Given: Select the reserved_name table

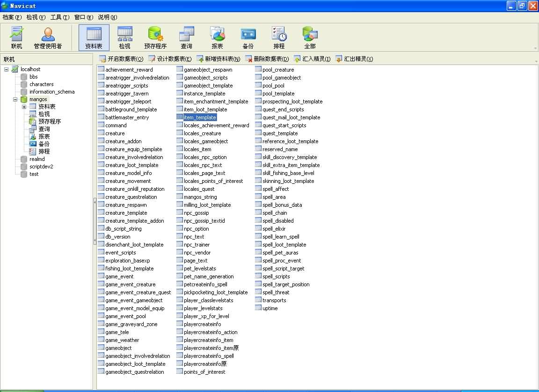Looking at the screenshot, I should (280, 149).
